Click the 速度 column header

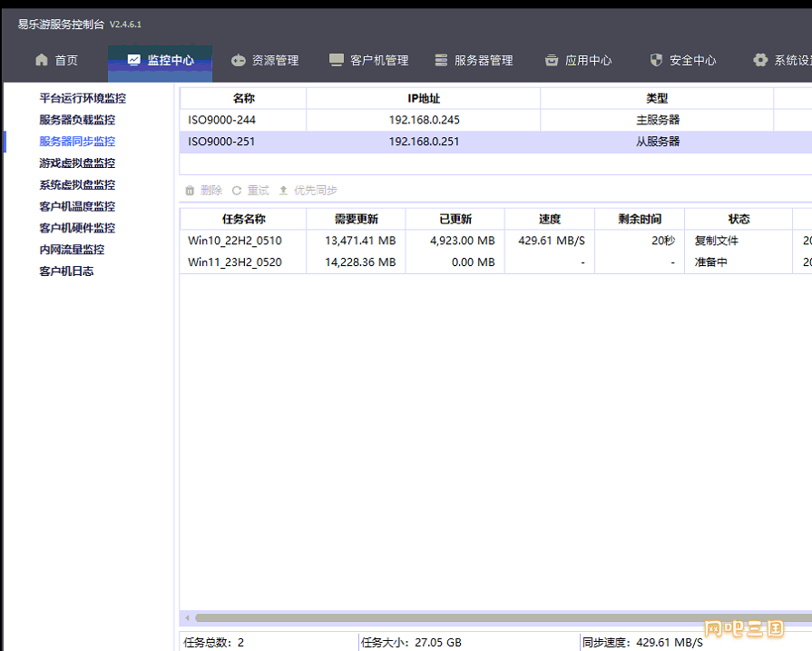tap(550, 219)
